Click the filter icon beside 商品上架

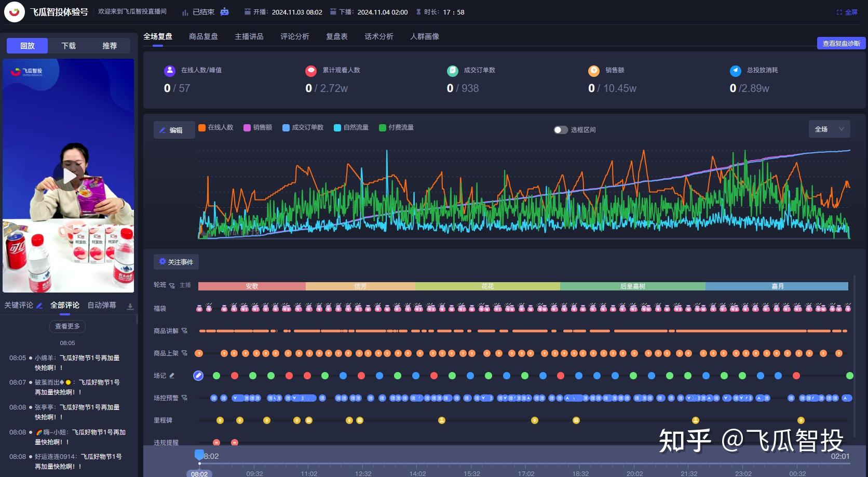[184, 353]
